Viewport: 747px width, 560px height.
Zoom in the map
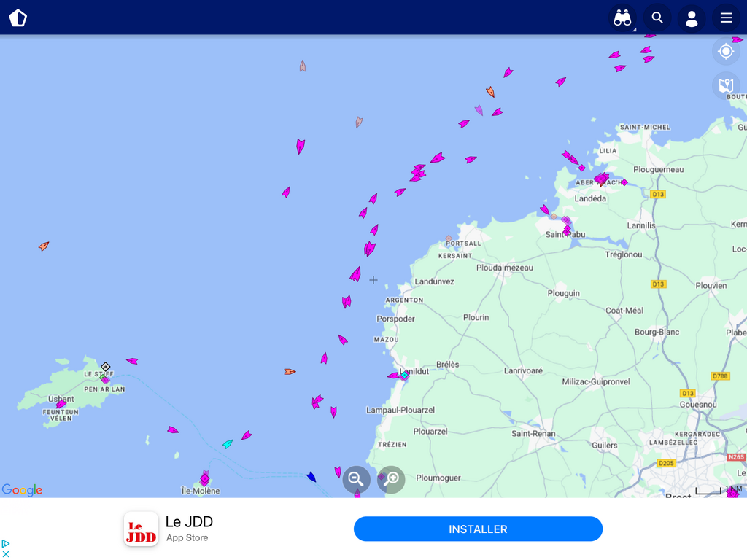[391, 479]
